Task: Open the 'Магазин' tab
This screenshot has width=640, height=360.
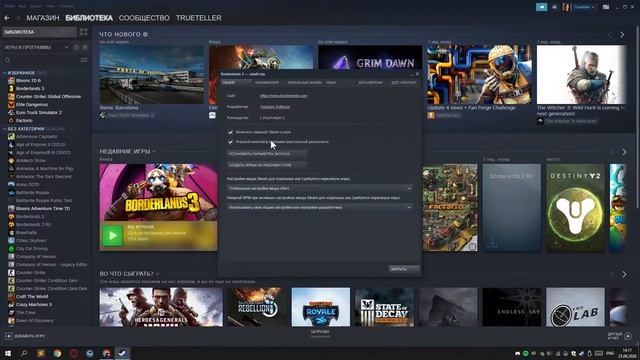Action: (x=43, y=18)
